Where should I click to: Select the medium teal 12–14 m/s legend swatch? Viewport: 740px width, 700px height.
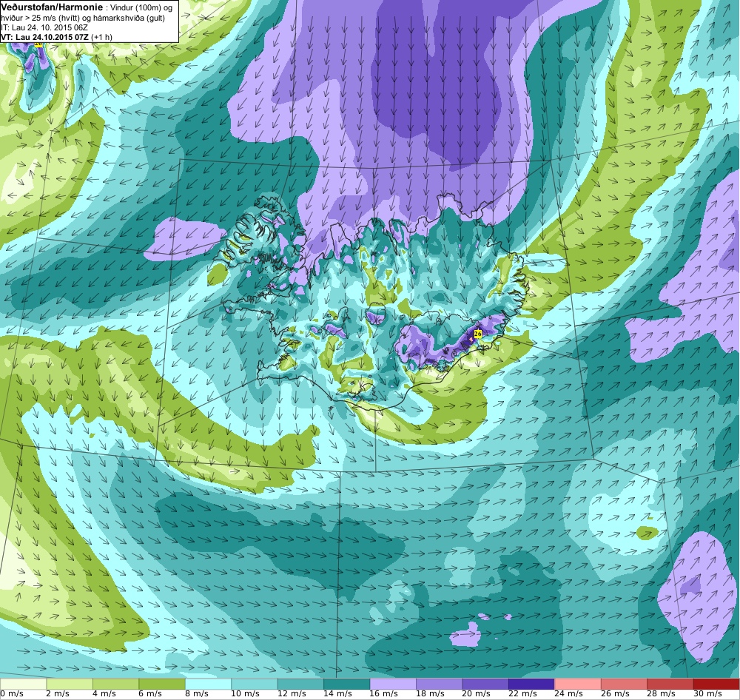300,684
